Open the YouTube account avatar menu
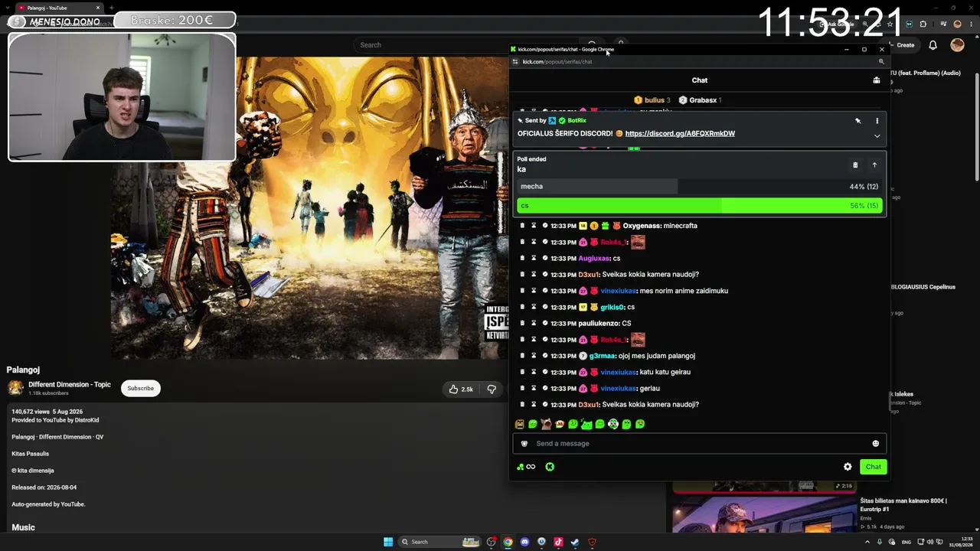The image size is (980, 551). click(957, 45)
